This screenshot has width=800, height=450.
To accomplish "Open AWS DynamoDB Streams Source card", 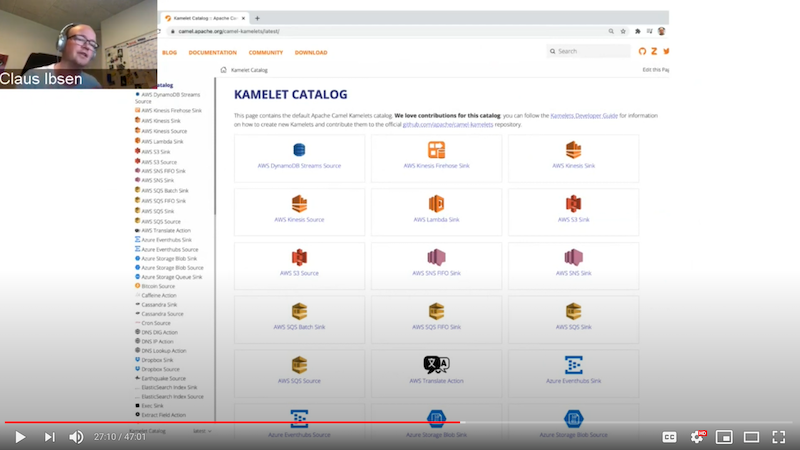I will click(x=299, y=157).
